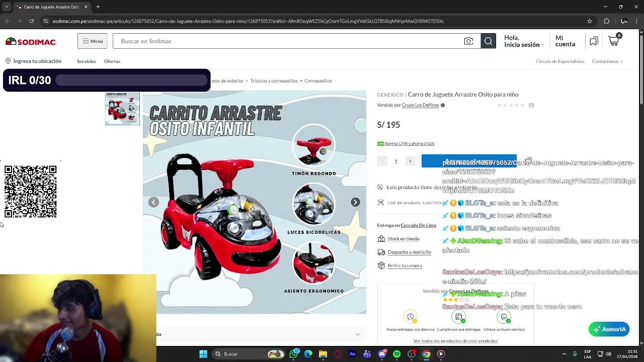This screenshot has height=362, width=644.
Task: Open Mi cuenta
Action: (x=565, y=41)
